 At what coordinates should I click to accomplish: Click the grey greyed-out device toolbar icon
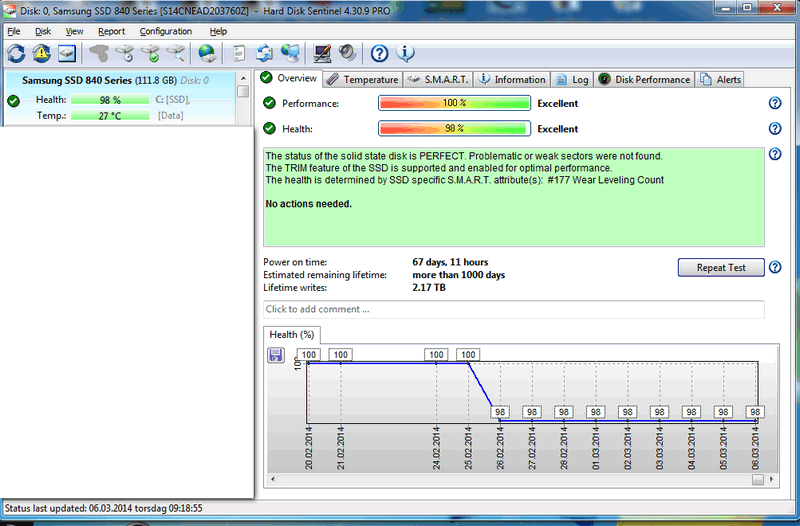point(99,53)
